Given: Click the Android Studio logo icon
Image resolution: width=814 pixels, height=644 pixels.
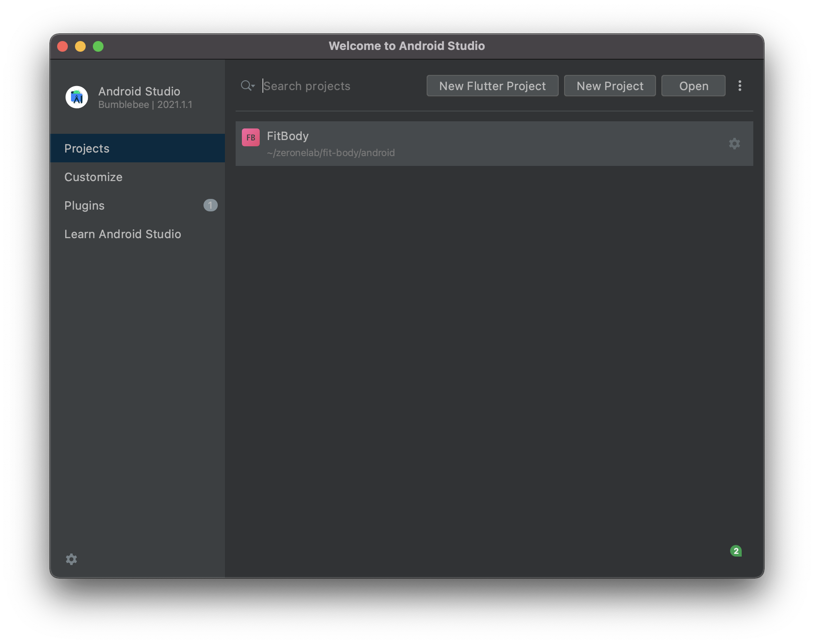Looking at the screenshot, I should (x=77, y=97).
